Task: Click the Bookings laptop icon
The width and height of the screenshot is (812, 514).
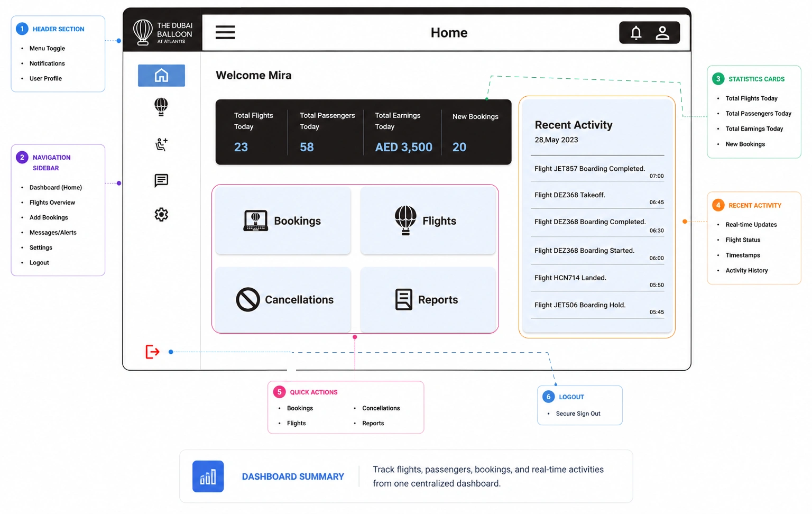Action: click(x=256, y=221)
